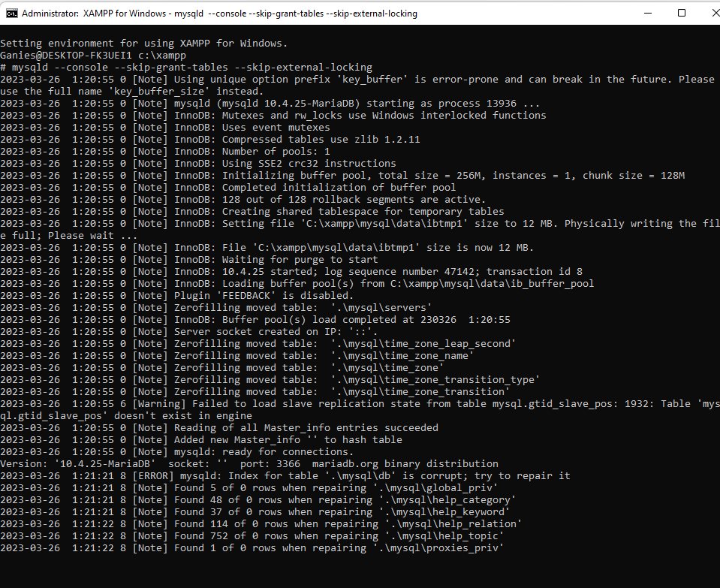Click the line 'Completed initialization of buffer pool'

pos(228,188)
